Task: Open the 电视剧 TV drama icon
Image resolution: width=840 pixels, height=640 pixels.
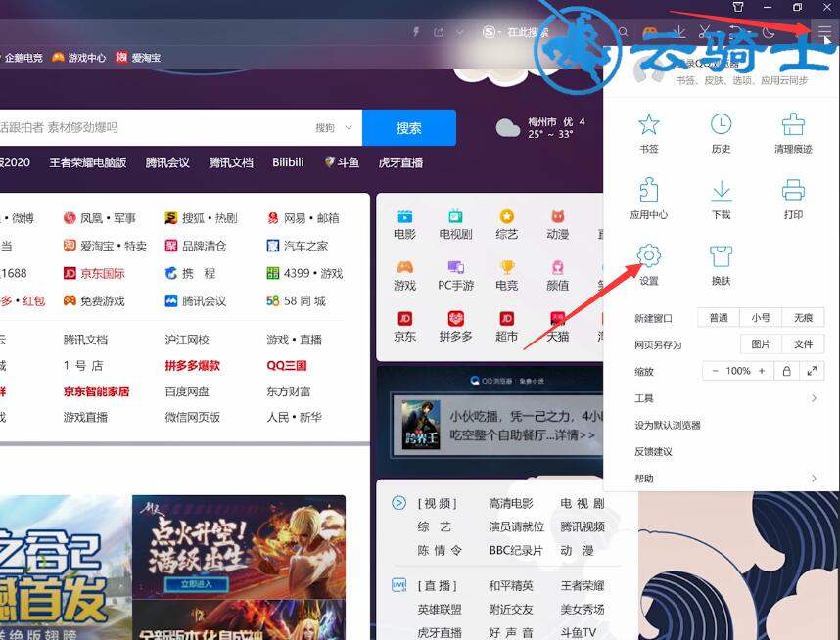Action: [x=455, y=216]
